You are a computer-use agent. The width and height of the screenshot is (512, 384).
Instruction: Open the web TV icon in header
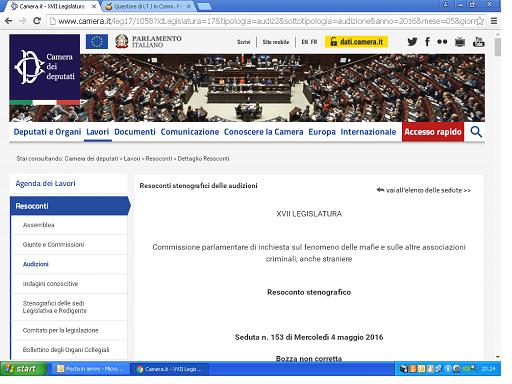click(x=460, y=42)
